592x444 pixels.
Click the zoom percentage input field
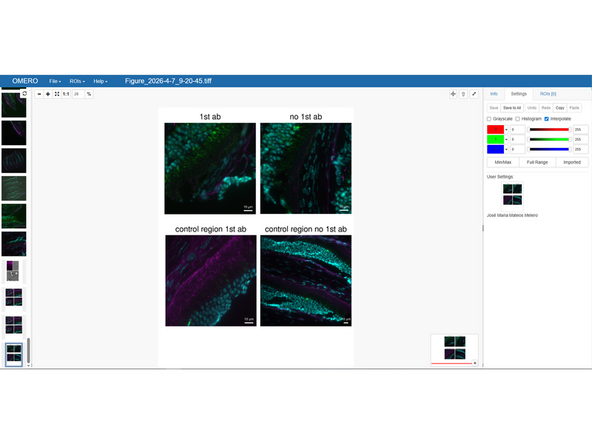pos(78,94)
